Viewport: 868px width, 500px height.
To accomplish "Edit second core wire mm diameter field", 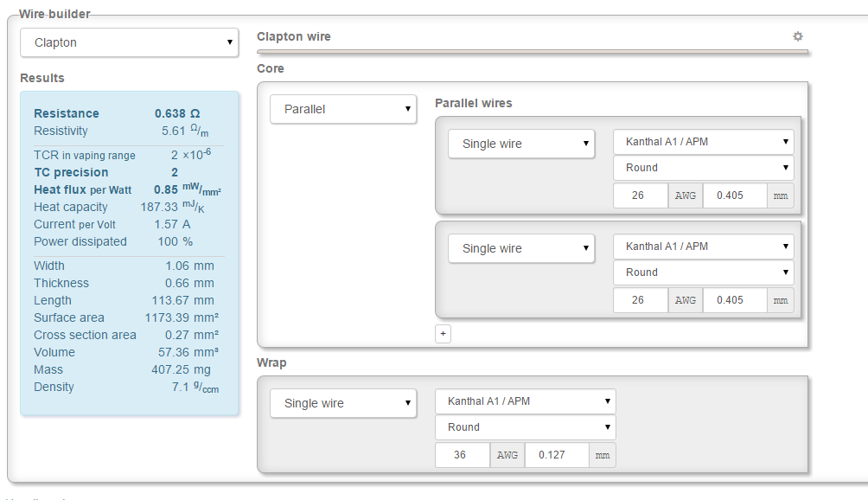I will tap(735, 300).
